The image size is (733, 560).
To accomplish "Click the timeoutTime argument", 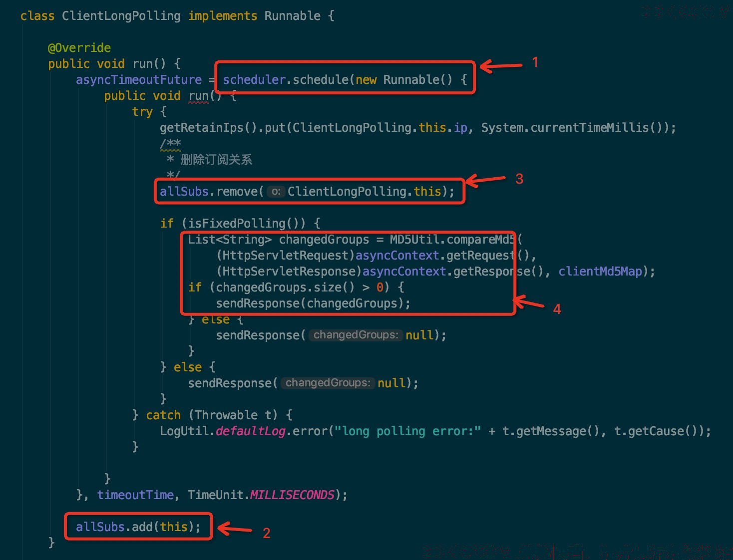I will 135,495.
